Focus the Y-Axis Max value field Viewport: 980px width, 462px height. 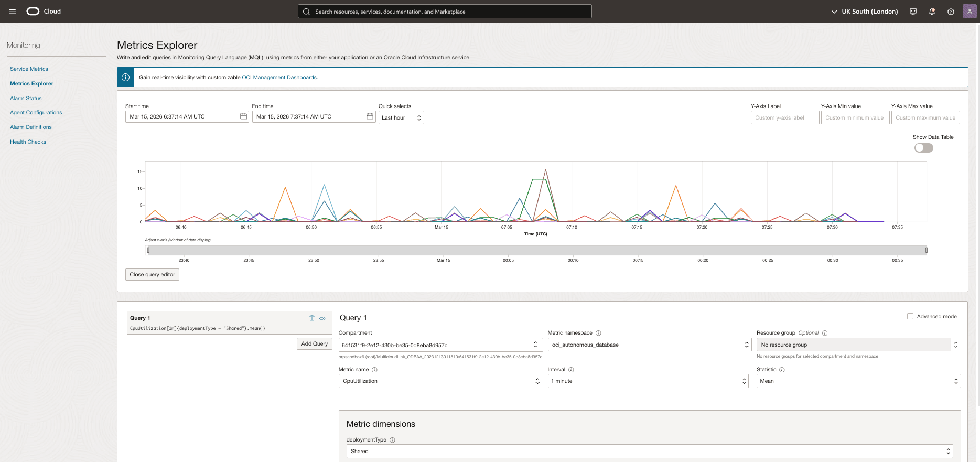coord(925,117)
